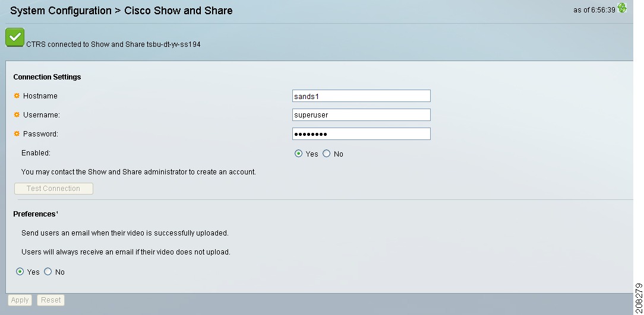644x315 pixels.
Task: Click the Hostname input field
Action: click(361, 96)
